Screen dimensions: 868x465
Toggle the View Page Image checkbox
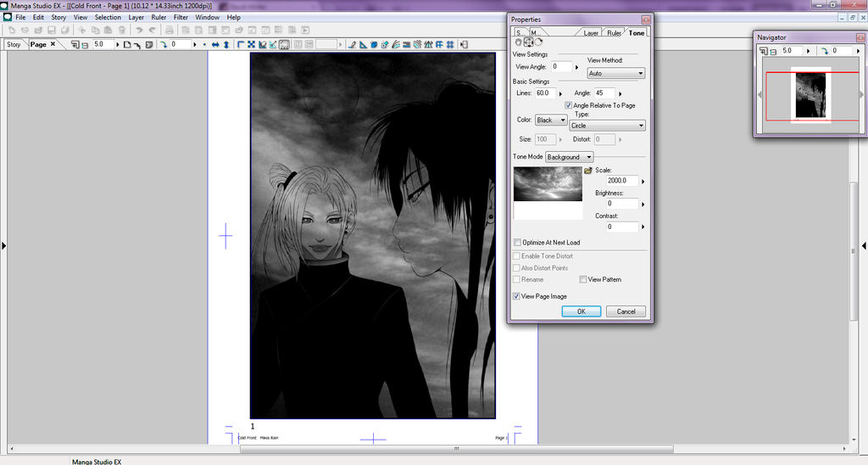[x=517, y=296]
